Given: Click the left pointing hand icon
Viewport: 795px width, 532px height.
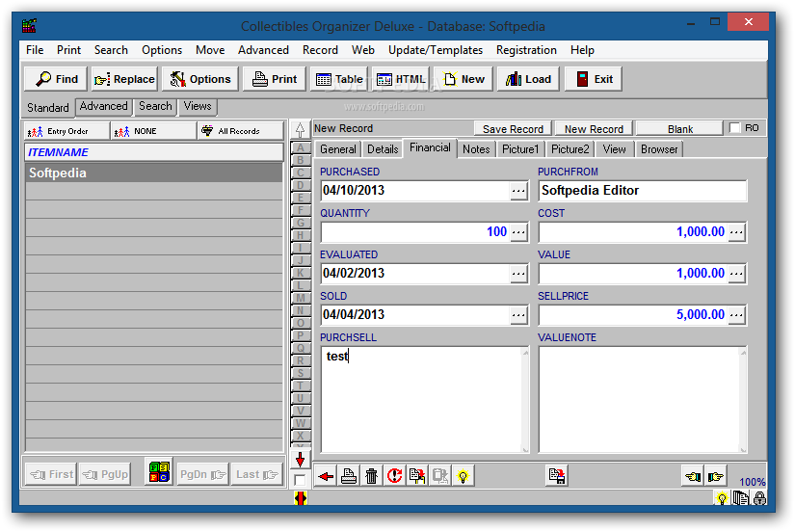Looking at the screenshot, I should [693, 476].
